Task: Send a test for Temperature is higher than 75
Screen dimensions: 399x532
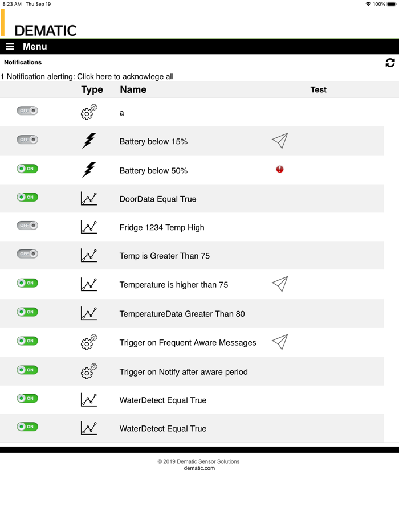Action: click(x=280, y=284)
